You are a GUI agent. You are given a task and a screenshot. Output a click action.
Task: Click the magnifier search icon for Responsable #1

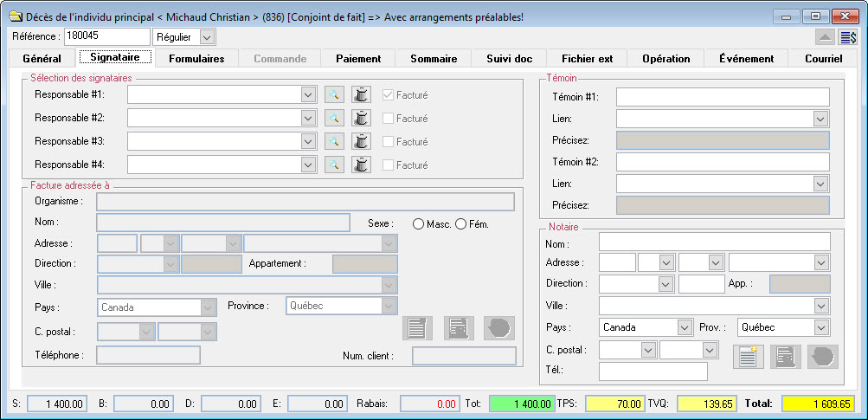(334, 95)
